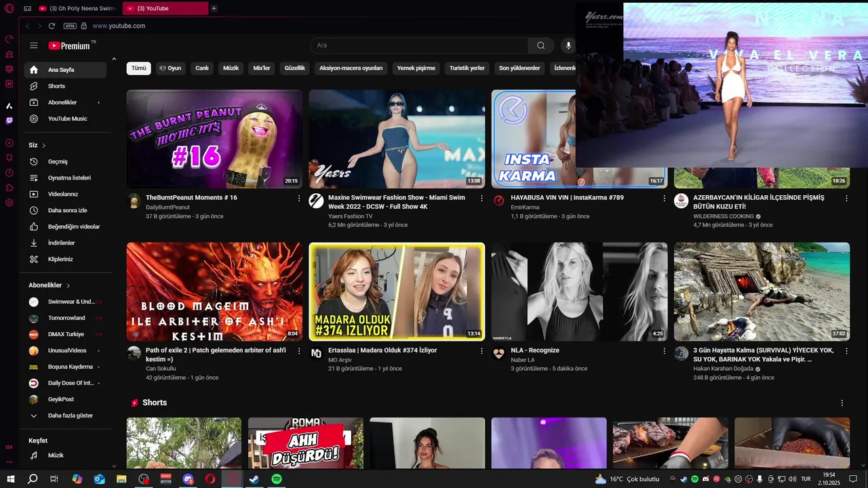This screenshot has height=488, width=868.
Task: Select the Müzik filter chip
Action: click(231, 68)
